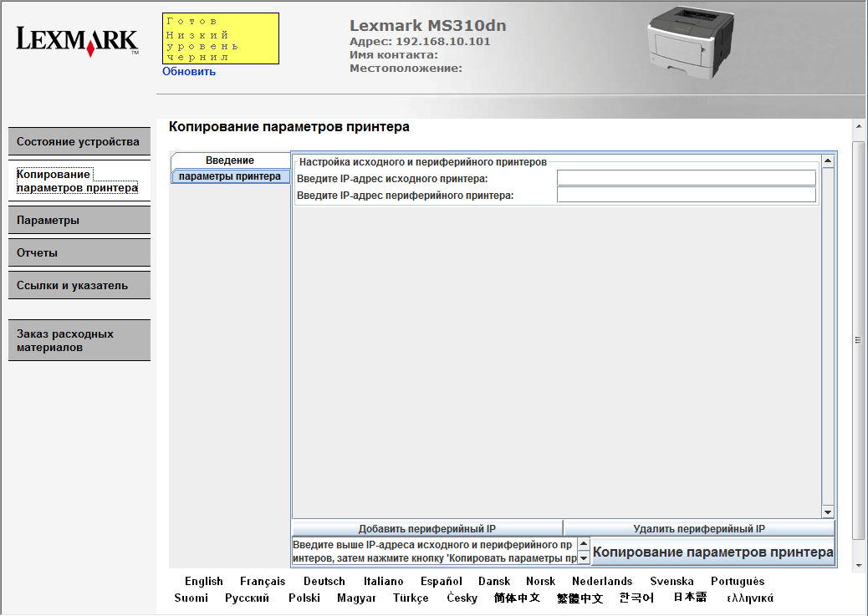
Task: Switch language to Svenska
Action: pos(671,581)
